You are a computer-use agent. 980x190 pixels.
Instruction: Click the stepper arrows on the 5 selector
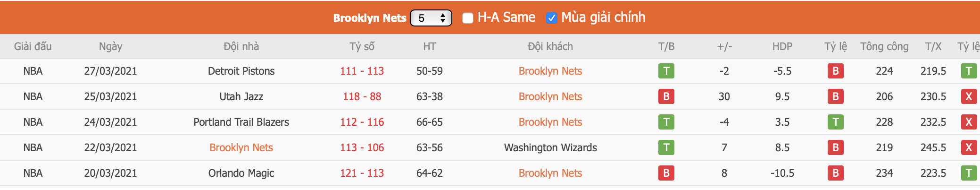click(443, 18)
